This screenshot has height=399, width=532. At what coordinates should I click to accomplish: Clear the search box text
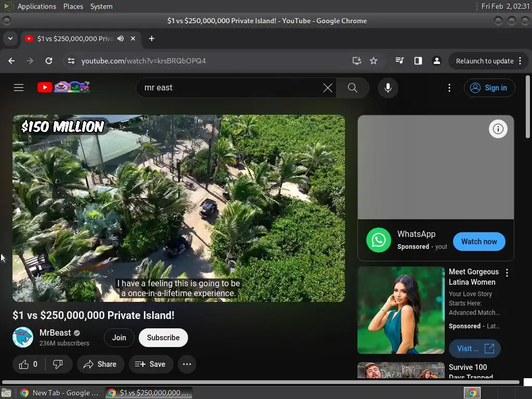coord(327,88)
